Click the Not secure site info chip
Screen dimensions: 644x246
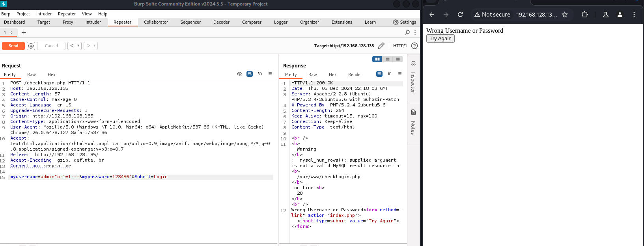492,15
